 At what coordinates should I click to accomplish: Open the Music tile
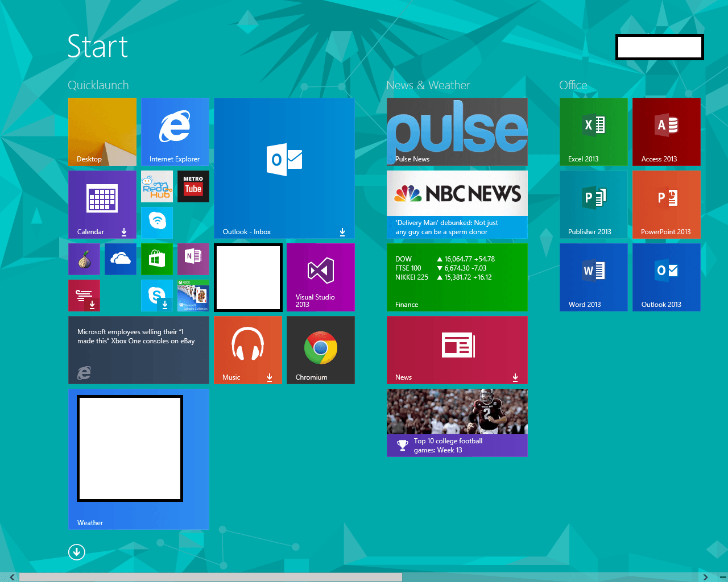pos(248,350)
